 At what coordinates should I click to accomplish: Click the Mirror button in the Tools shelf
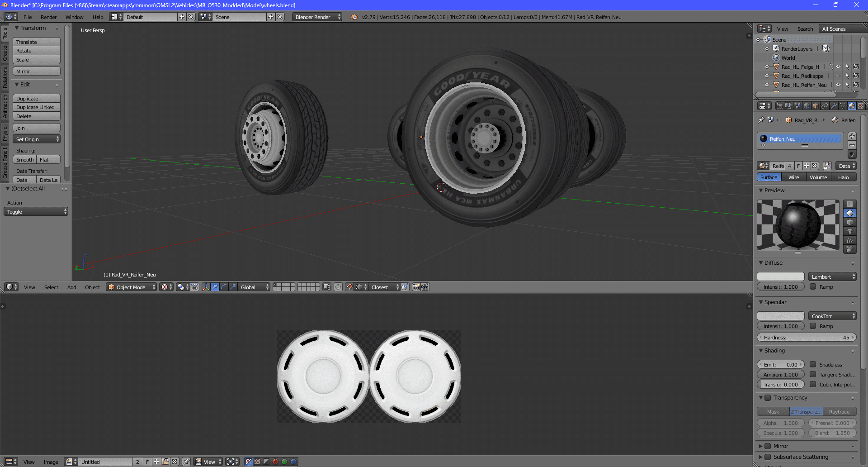tap(37, 71)
